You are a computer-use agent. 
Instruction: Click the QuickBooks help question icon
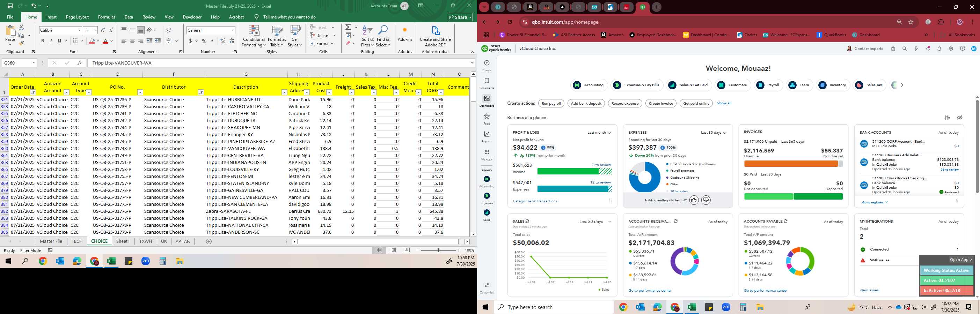click(963, 48)
